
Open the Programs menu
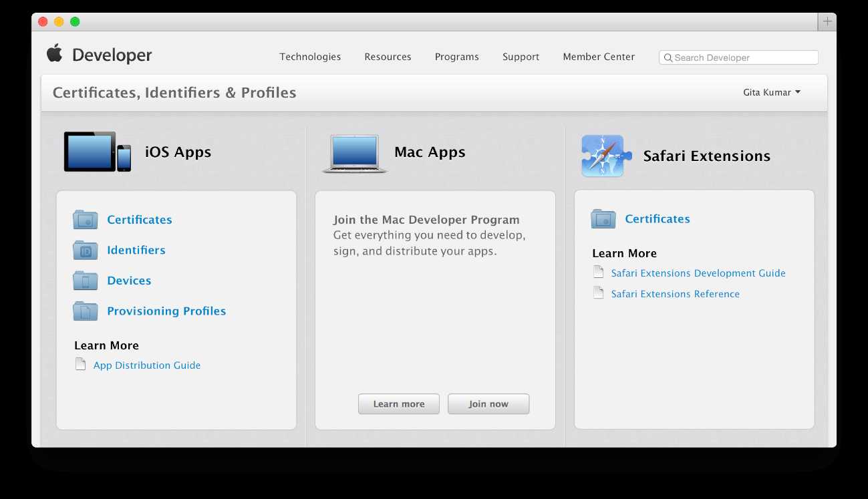click(457, 57)
